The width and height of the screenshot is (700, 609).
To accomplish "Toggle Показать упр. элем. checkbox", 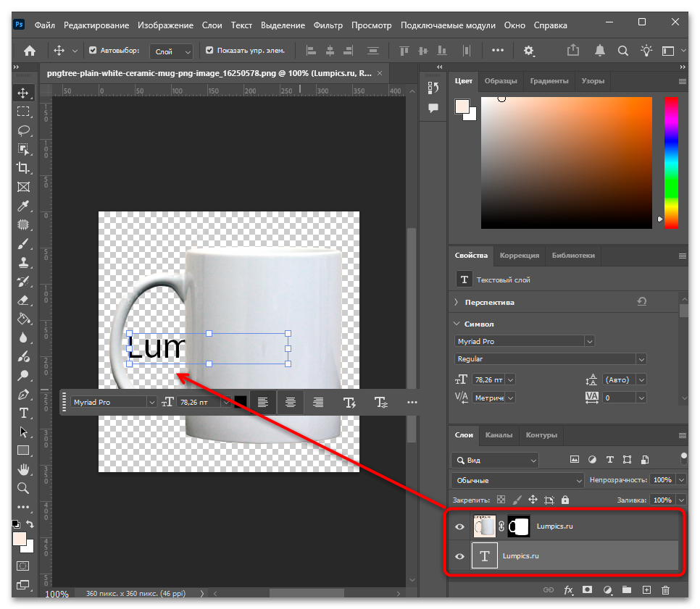I will point(209,51).
